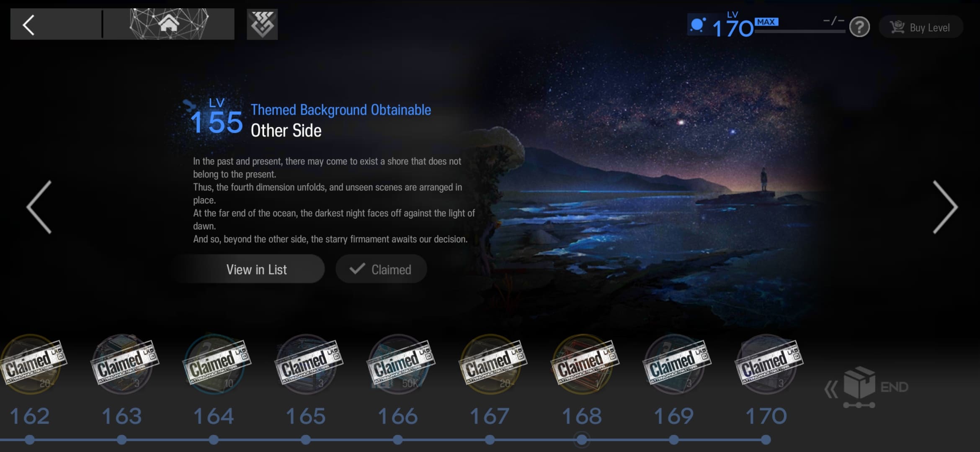Select the level 163 claimed reward icon

pyautogui.click(x=122, y=364)
